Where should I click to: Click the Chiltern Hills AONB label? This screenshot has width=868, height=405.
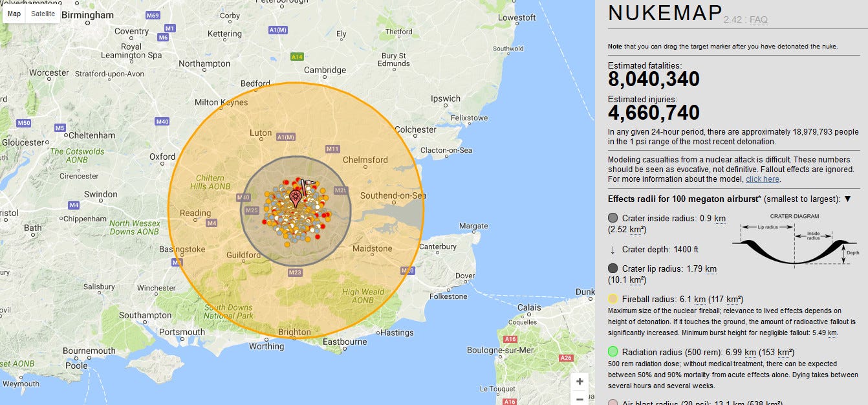click(211, 182)
